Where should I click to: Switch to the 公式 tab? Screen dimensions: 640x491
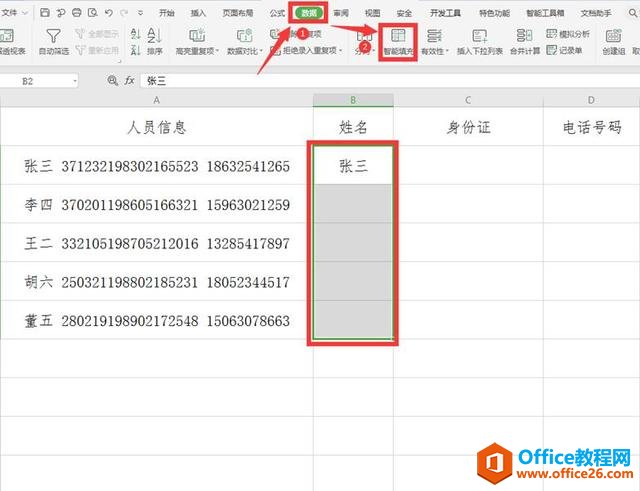[x=277, y=13]
